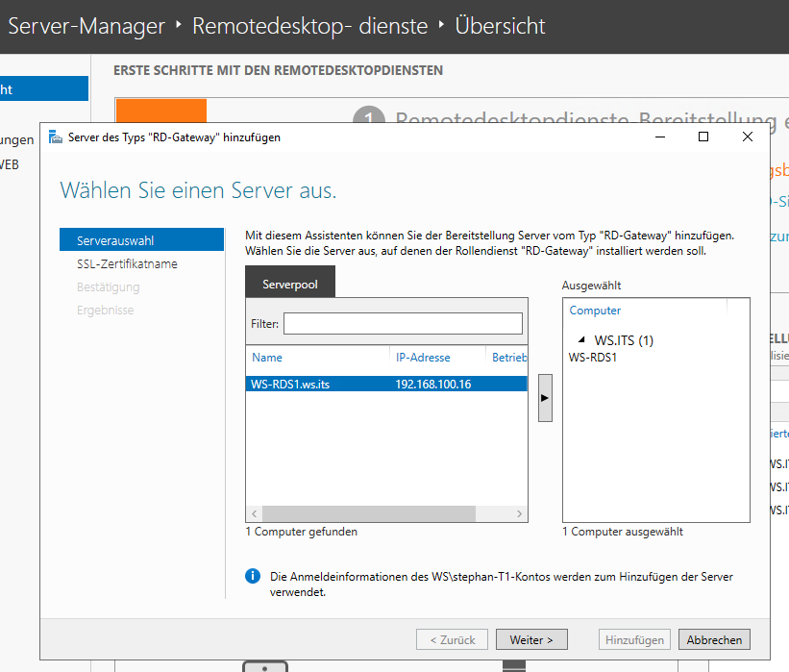This screenshot has height=672, width=789.
Task: Click the Ergebnisse wizard step
Action: [x=105, y=311]
